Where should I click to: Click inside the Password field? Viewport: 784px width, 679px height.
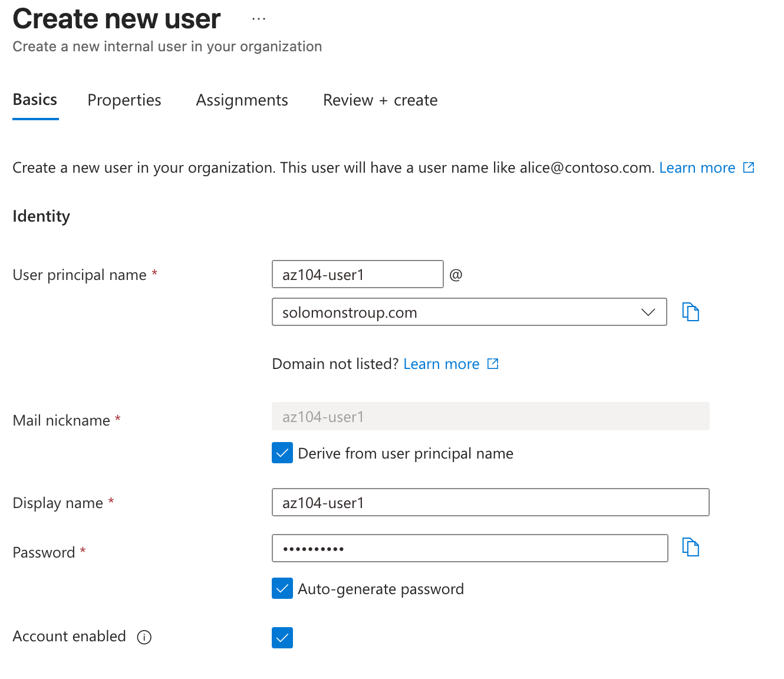[x=469, y=548]
